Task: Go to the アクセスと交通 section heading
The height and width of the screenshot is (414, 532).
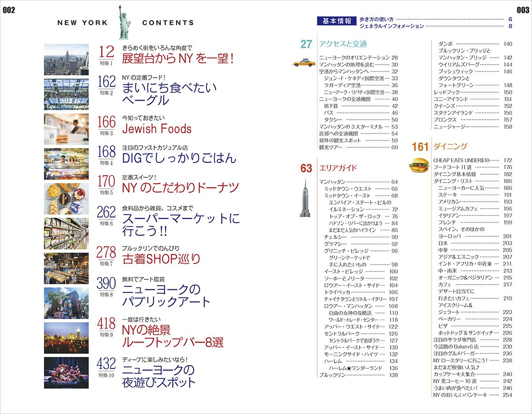Action: (x=343, y=44)
